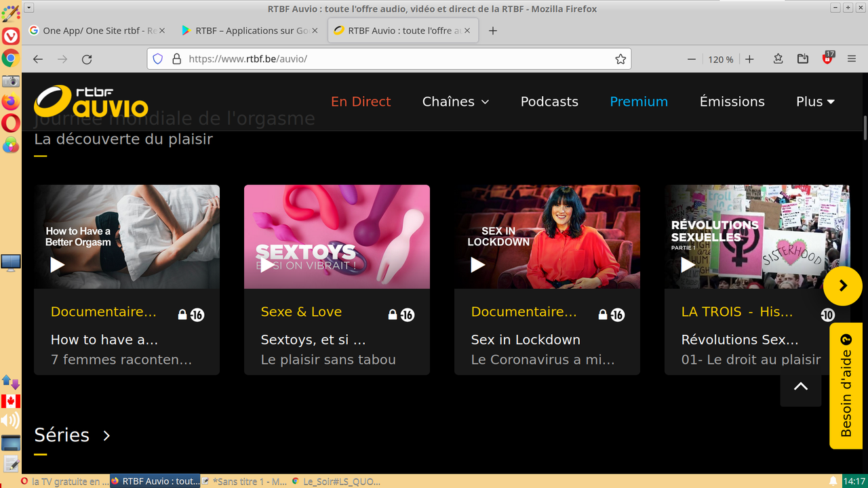Open the Révolutions Sex... title link

click(740, 340)
